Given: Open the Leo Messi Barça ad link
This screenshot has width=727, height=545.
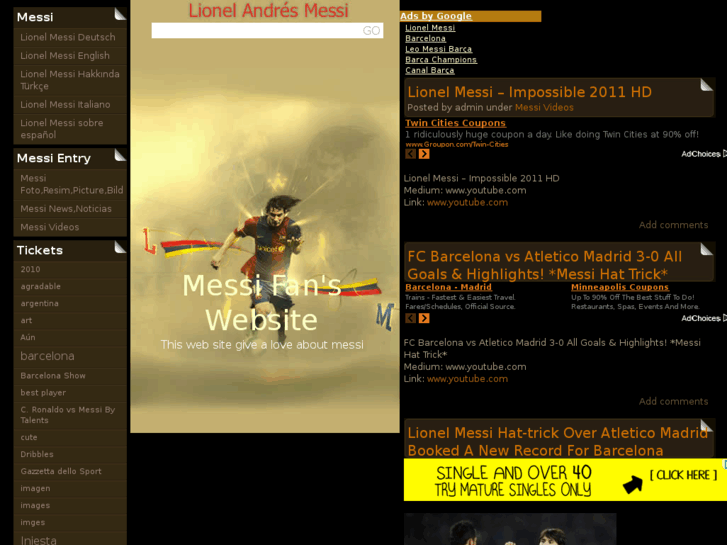Looking at the screenshot, I should (x=439, y=49).
